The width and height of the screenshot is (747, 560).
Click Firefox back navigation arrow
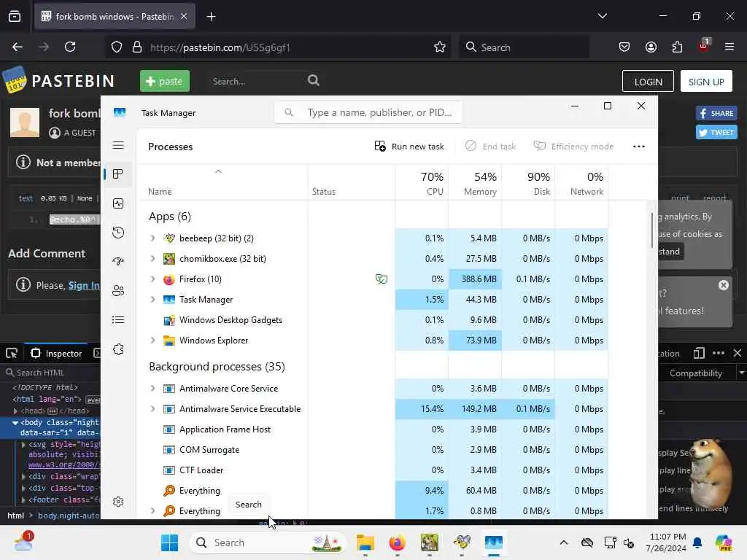18,47
